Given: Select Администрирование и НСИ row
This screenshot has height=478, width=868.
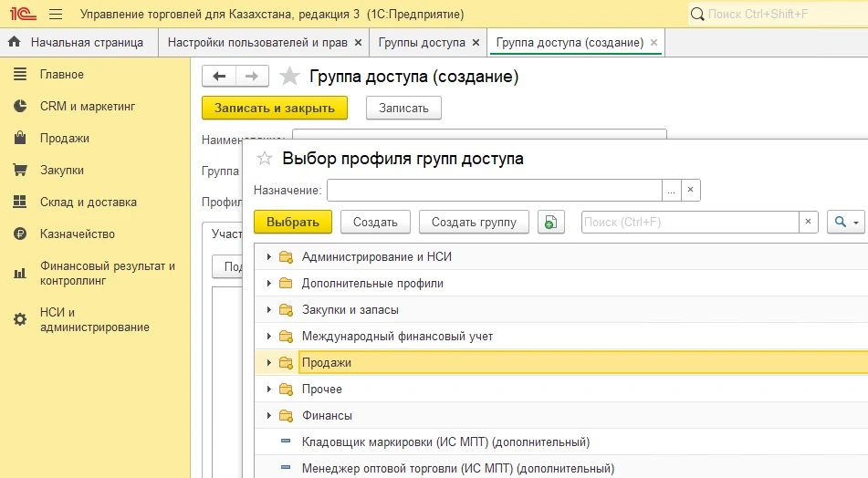Looking at the screenshot, I should point(561,256).
